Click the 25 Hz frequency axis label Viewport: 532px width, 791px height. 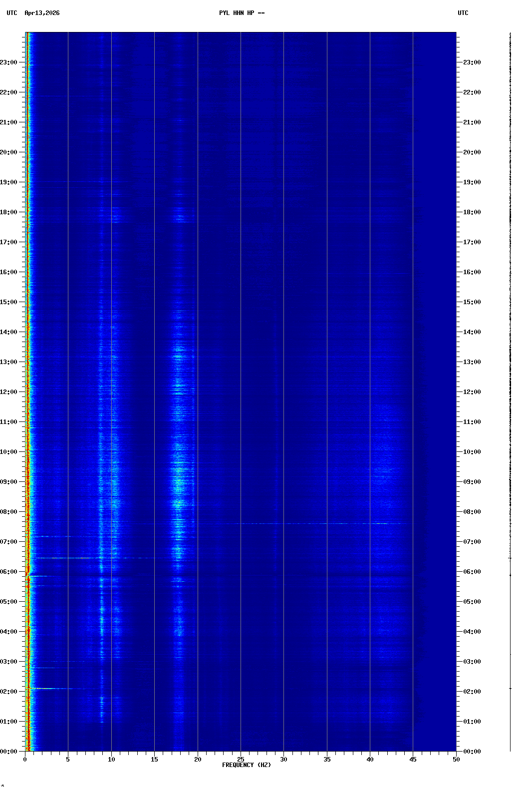point(241,760)
